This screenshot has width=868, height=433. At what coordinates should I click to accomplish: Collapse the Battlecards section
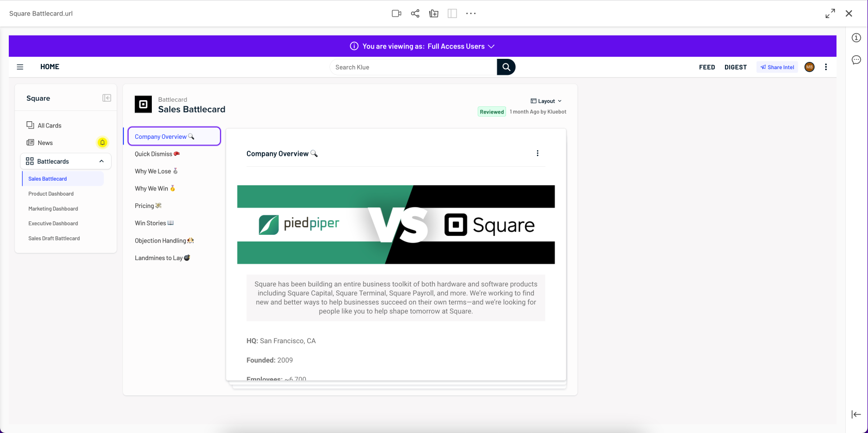102,162
